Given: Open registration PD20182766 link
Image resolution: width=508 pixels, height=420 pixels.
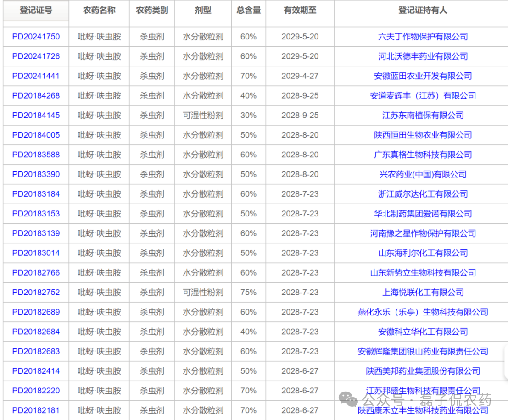Looking at the screenshot, I should click(x=36, y=273).
